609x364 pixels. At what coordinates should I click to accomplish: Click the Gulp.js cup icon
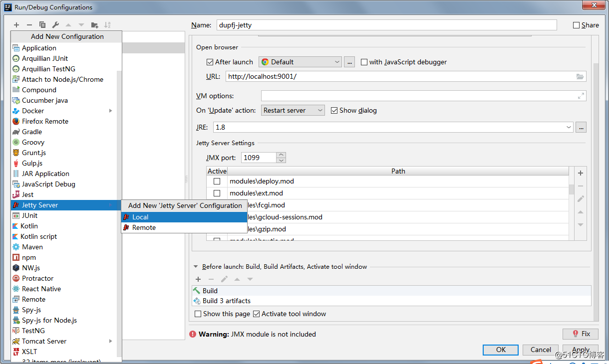point(16,163)
